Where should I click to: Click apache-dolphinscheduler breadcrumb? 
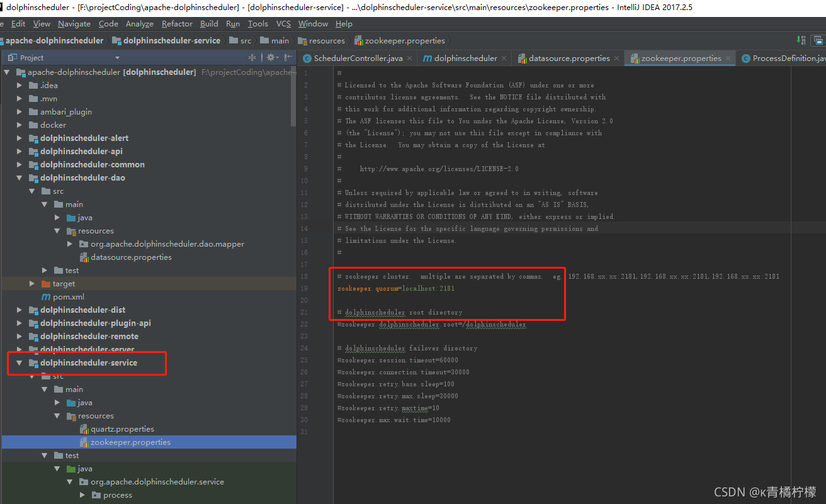point(54,40)
